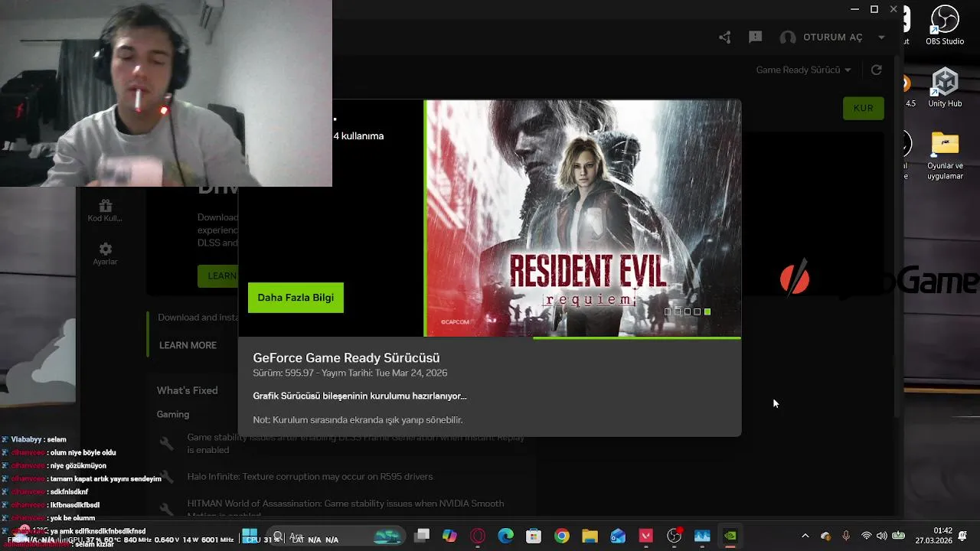Open the Photos app in the taskbar

coord(702,536)
